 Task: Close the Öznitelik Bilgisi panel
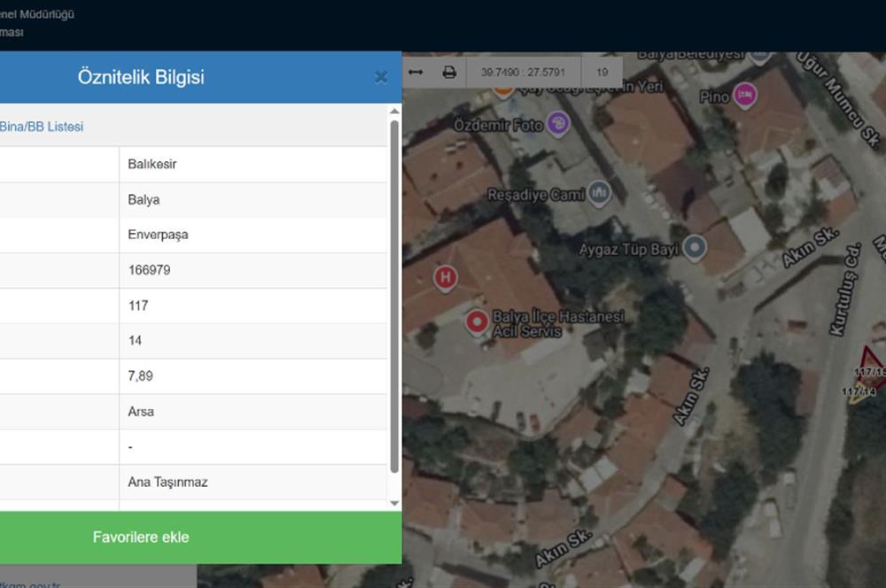tap(381, 77)
